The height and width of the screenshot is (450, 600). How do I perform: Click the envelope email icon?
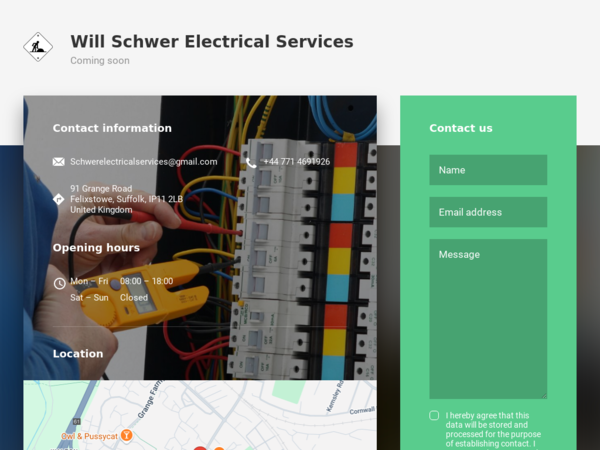click(59, 162)
